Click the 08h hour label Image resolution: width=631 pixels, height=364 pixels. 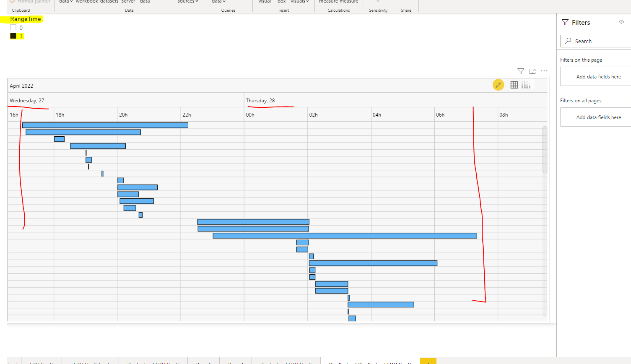pos(504,114)
